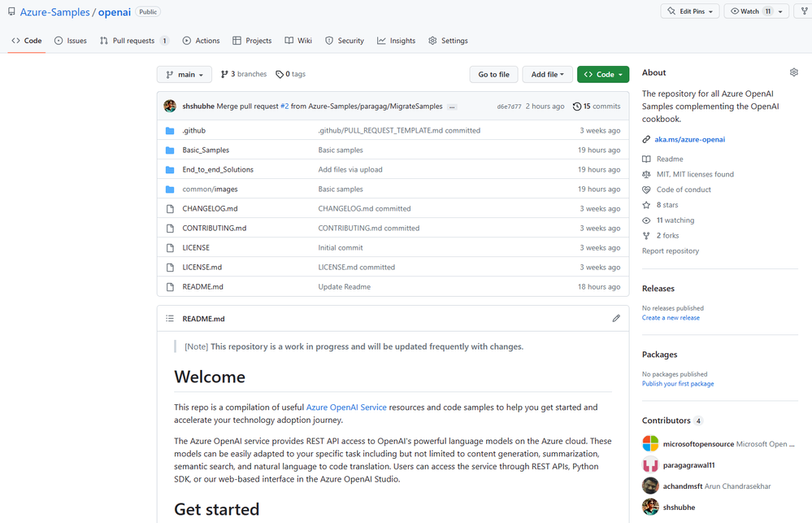
Task: Click the shshubhe contributor name at bottom
Action: coord(679,508)
